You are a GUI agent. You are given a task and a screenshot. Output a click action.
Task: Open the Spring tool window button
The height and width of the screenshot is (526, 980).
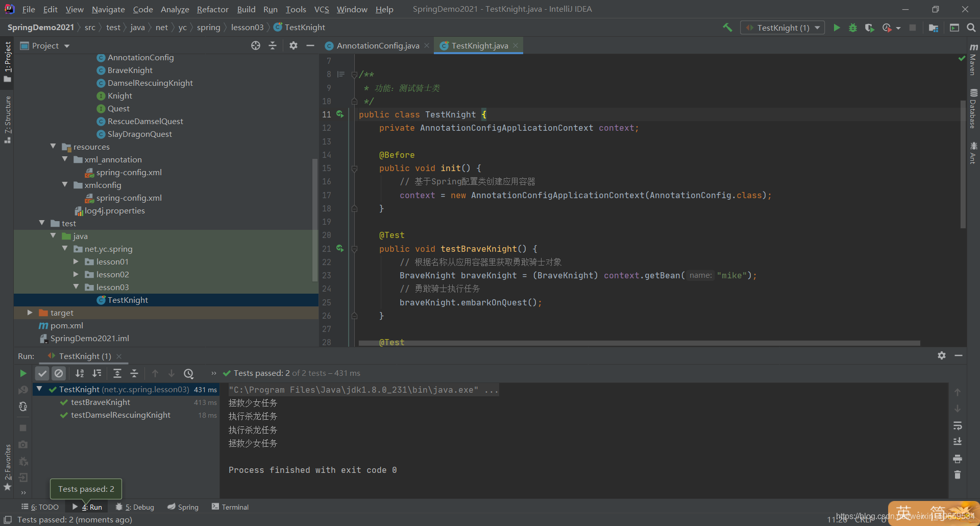[x=183, y=507]
